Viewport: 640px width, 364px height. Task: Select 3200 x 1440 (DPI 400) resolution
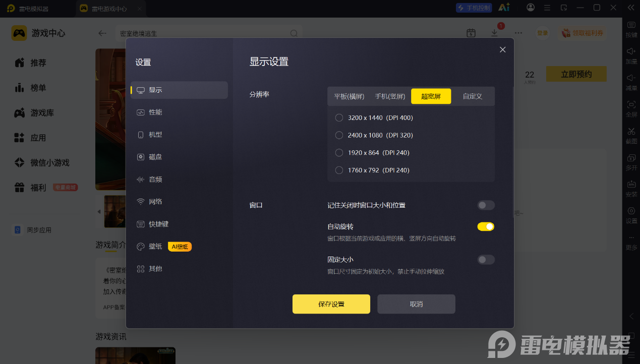point(374,118)
